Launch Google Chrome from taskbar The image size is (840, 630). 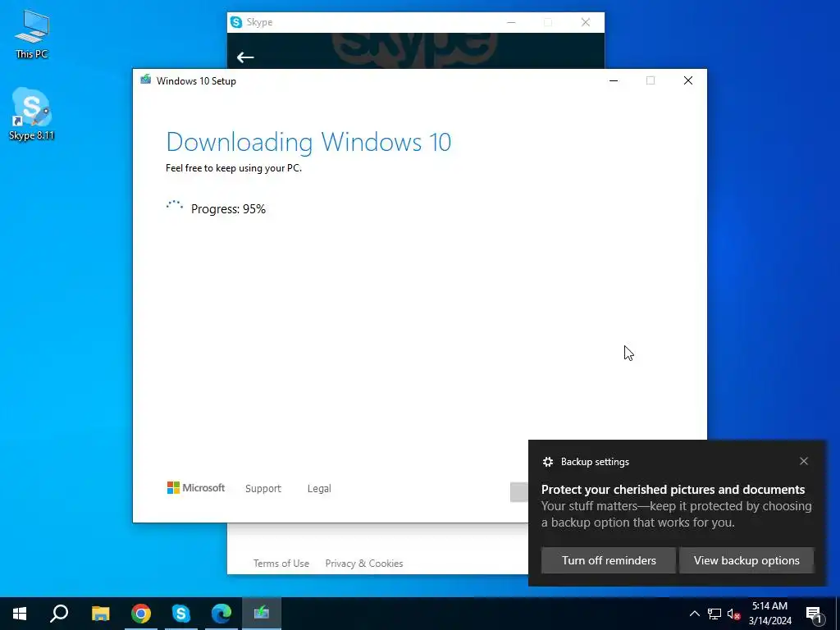(x=141, y=614)
